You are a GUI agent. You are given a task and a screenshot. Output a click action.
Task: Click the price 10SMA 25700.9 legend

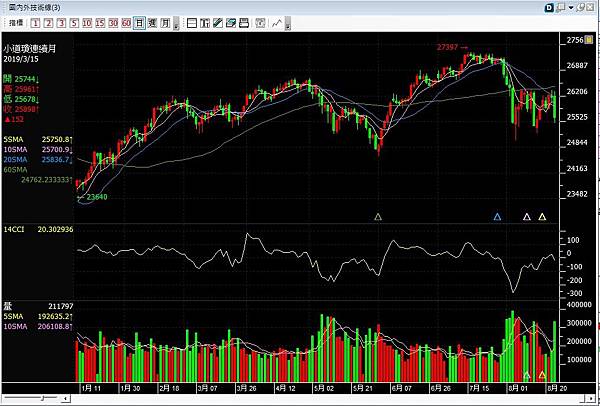coord(38,150)
